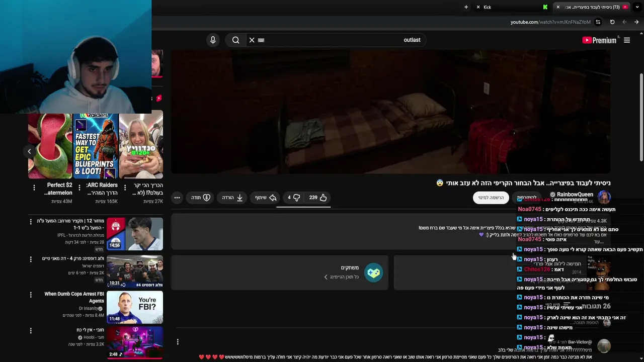Click the browser back arrow
Screen dimensions: 644x362
(624, 22)
